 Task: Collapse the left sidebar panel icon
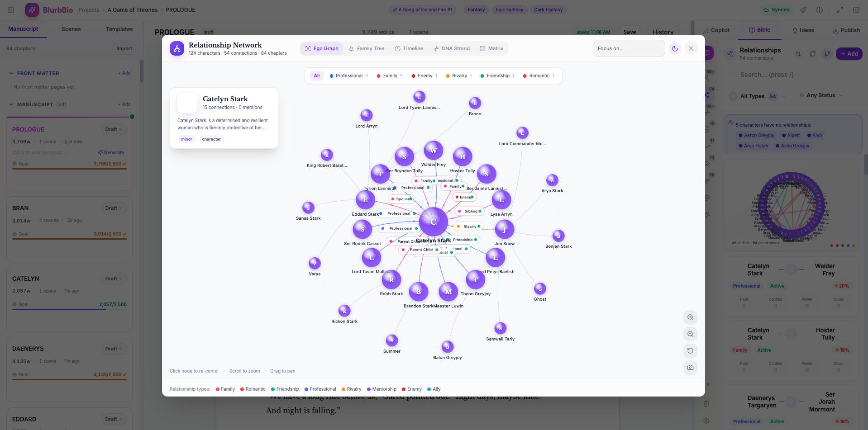click(11, 9)
